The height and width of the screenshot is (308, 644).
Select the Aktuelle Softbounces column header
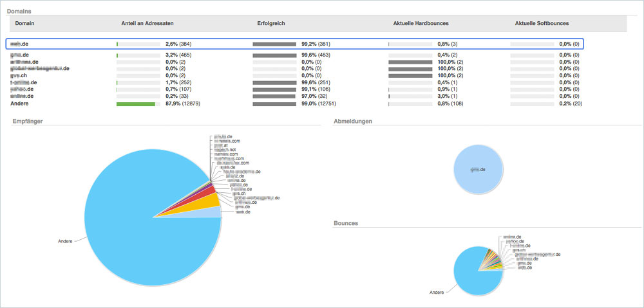click(x=542, y=23)
